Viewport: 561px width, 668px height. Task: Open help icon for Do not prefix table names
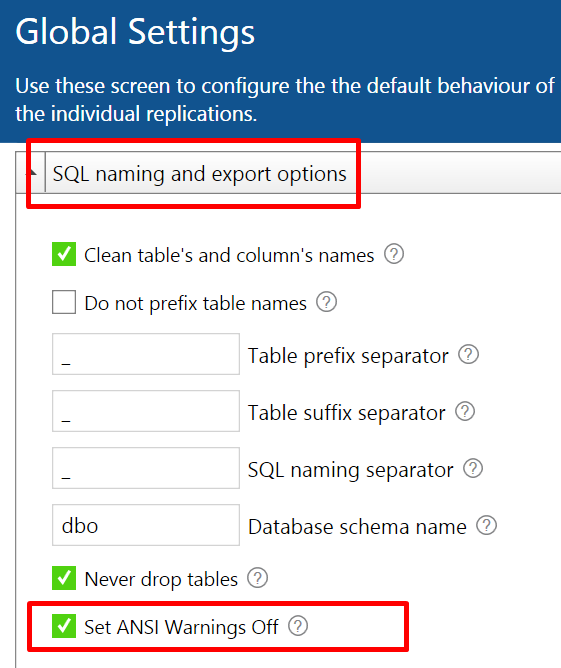(x=326, y=302)
